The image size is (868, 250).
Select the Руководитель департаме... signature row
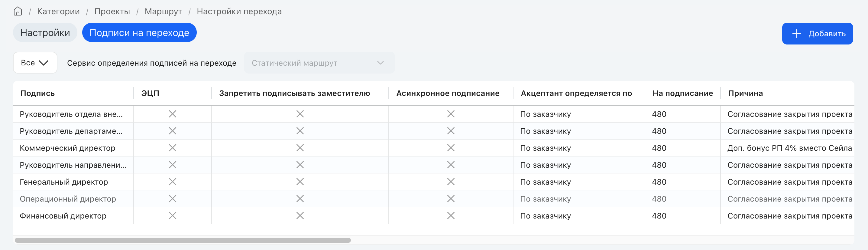(71, 131)
